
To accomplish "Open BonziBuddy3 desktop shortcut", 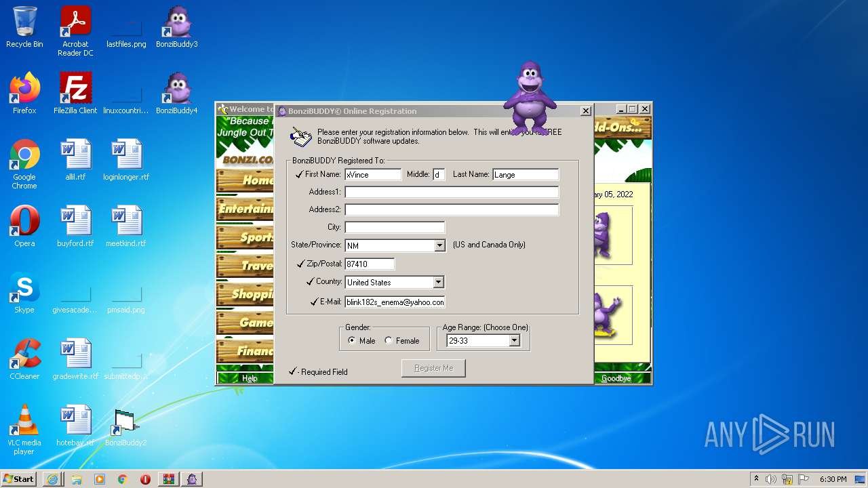I will click(x=176, y=28).
